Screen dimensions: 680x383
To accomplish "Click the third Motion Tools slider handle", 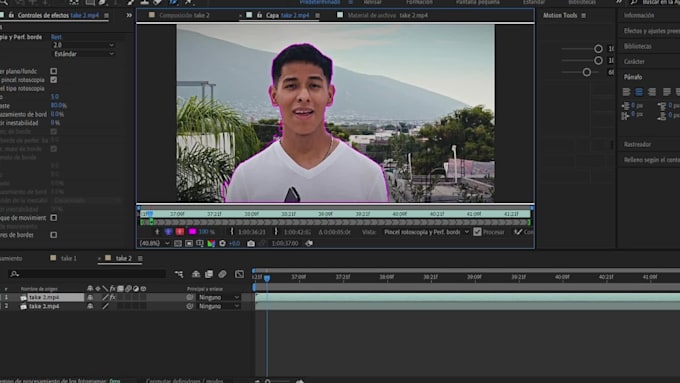I will coord(586,72).
